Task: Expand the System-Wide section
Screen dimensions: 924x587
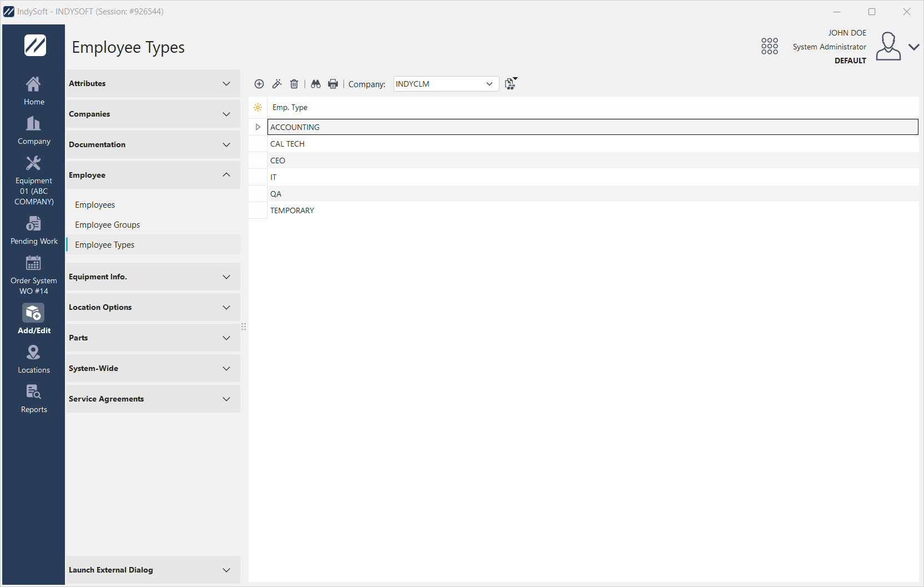Action: tap(153, 368)
